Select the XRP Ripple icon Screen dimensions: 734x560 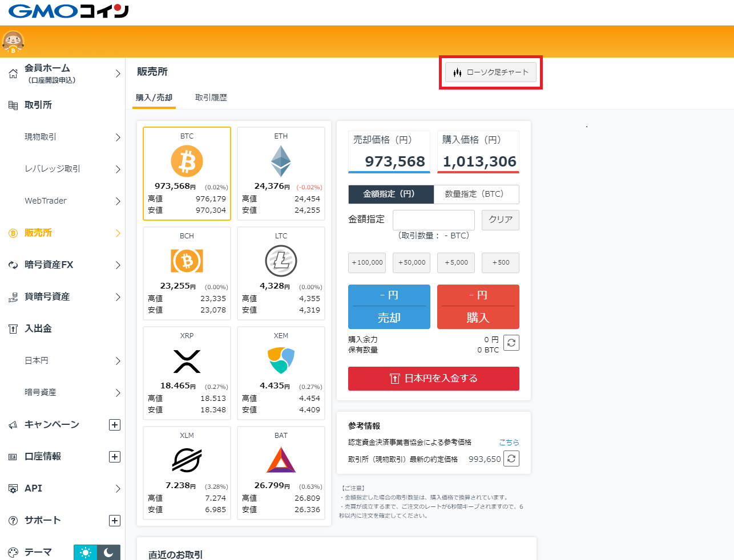click(187, 360)
